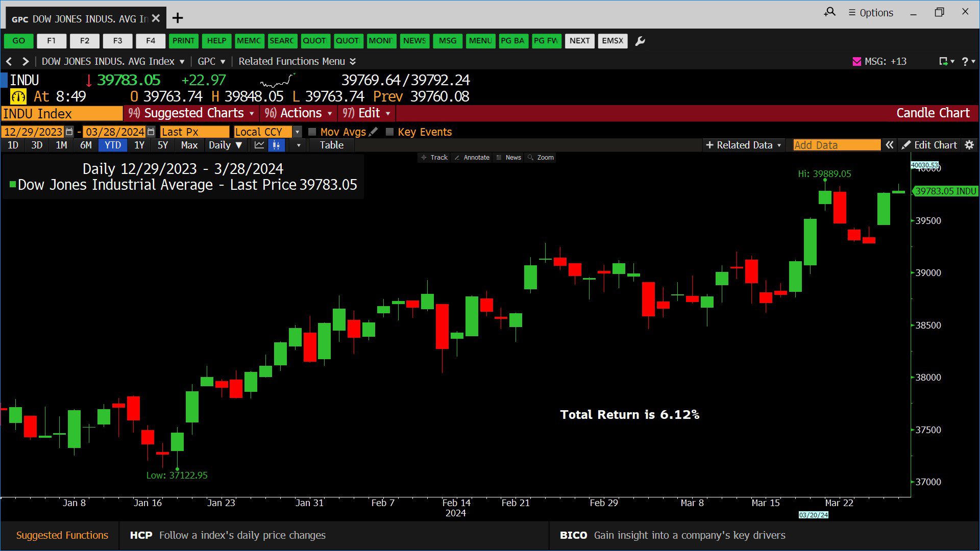
Task: Select the 3D time range
Action: (37, 145)
